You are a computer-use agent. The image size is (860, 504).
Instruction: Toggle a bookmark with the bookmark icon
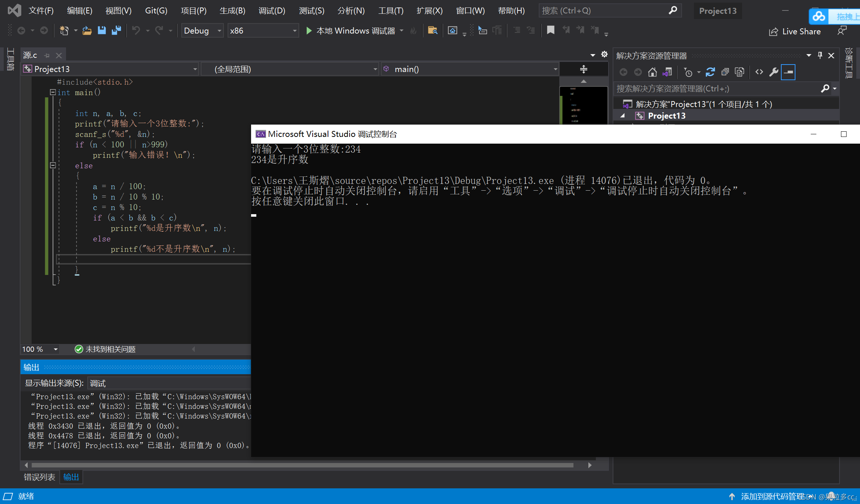550,30
